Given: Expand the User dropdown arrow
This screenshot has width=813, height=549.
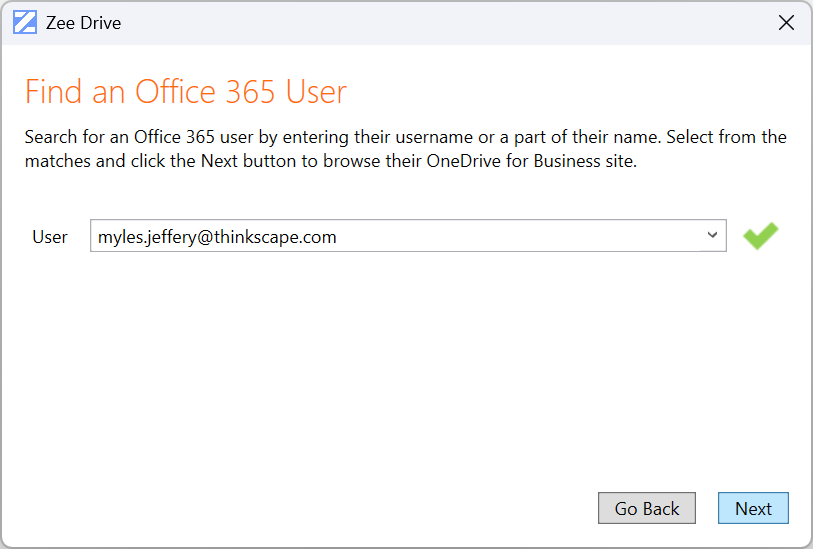Looking at the screenshot, I should click(712, 236).
